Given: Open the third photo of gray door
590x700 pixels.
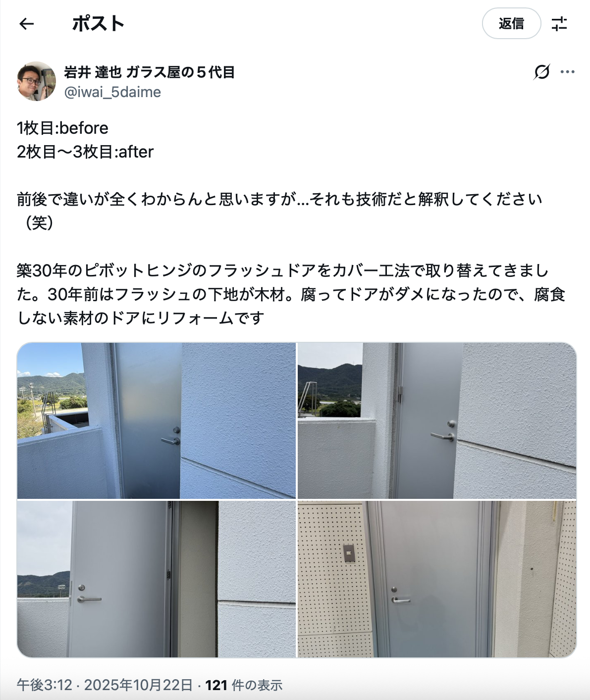Looking at the screenshot, I should click(157, 579).
